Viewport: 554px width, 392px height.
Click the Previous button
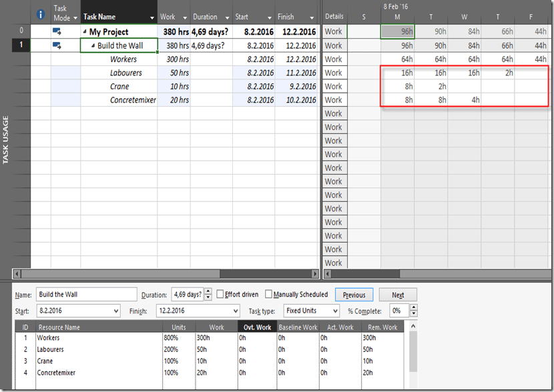[x=354, y=295]
